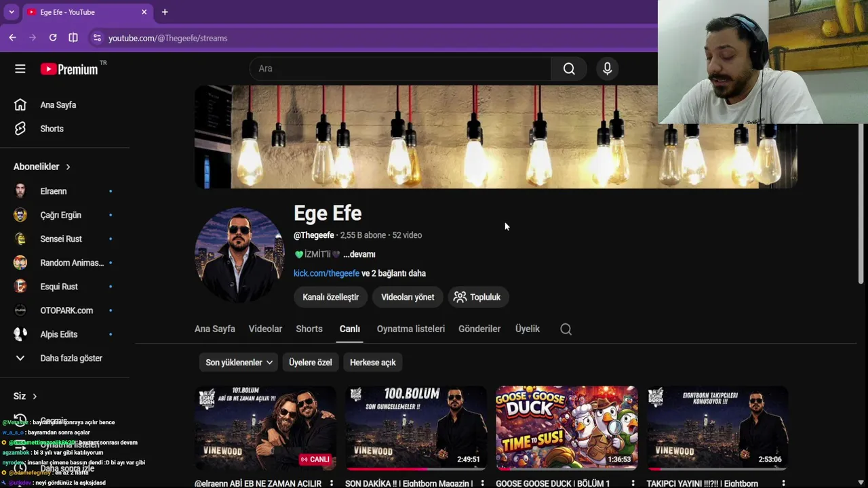
Task: Search within channel using magnifier icon
Action: pyautogui.click(x=566, y=329)
